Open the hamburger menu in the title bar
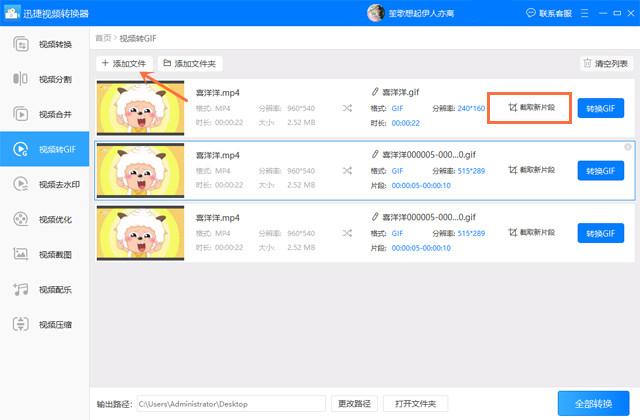The height and width of the screenshot is (420, 640). 584,13
